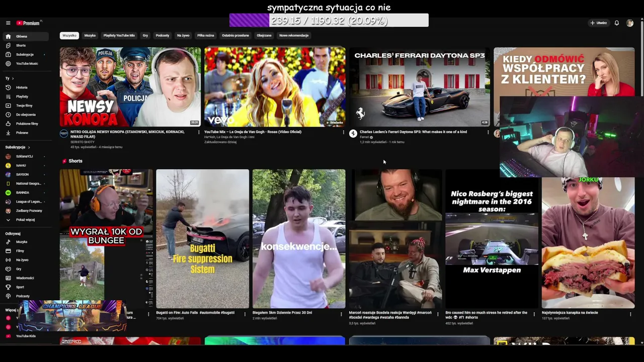Open Wiadomości news in sidebar

[25, 278]
